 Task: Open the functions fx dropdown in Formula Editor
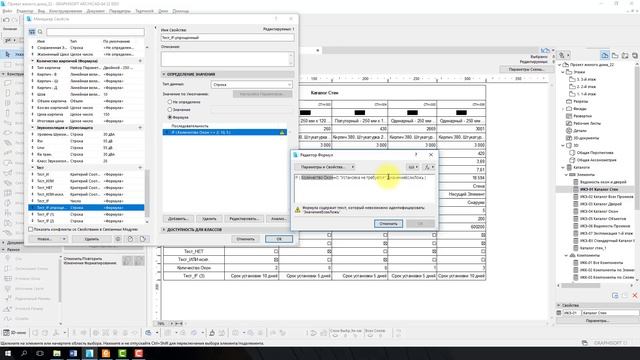(429, 167)
